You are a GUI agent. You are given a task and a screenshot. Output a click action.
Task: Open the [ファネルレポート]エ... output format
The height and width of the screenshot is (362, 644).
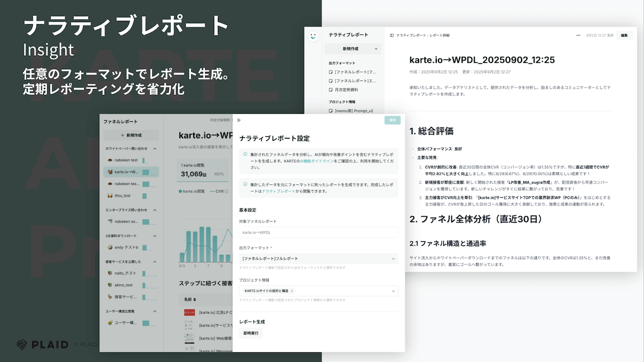pyautogui.click(x=353, y=80)
